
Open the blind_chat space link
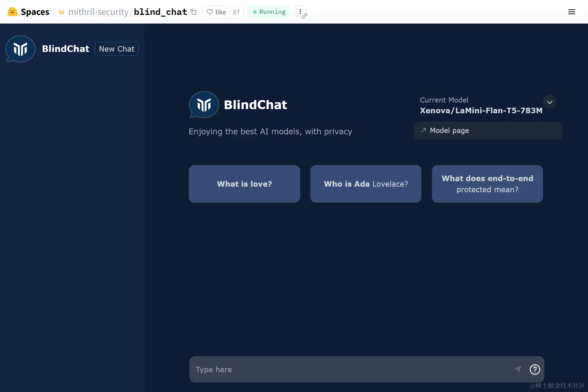(160, 12)
